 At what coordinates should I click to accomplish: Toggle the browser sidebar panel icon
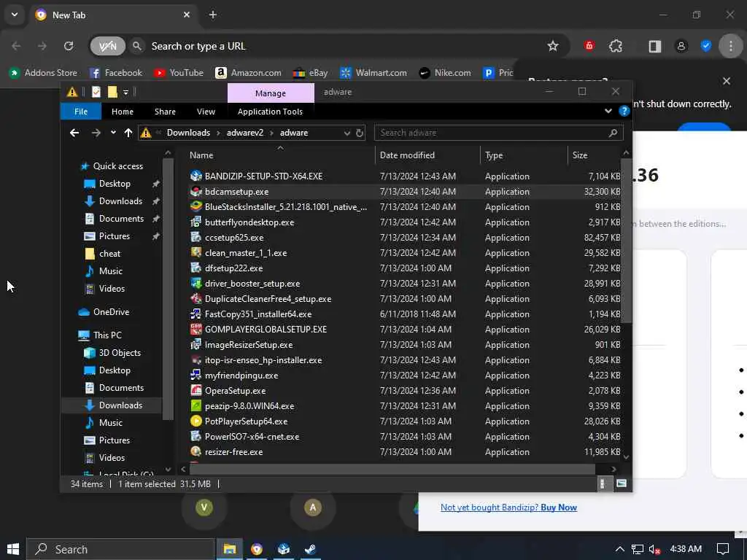pos(654,46)
